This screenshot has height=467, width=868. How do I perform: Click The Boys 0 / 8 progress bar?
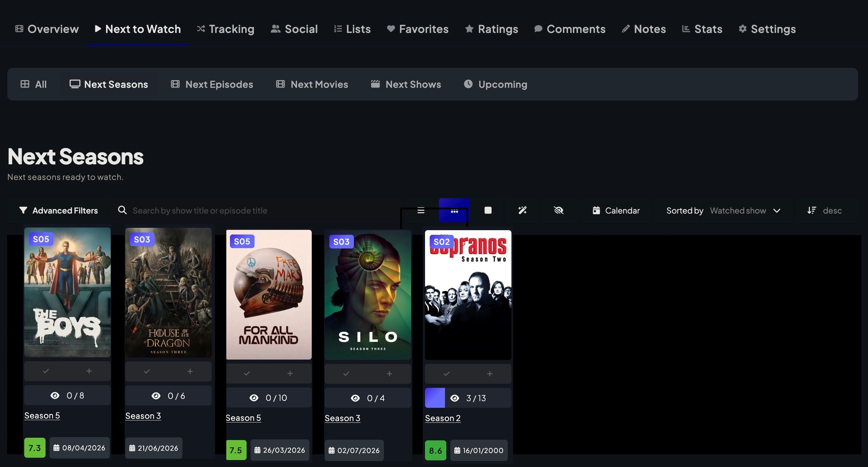pos(67,395)
